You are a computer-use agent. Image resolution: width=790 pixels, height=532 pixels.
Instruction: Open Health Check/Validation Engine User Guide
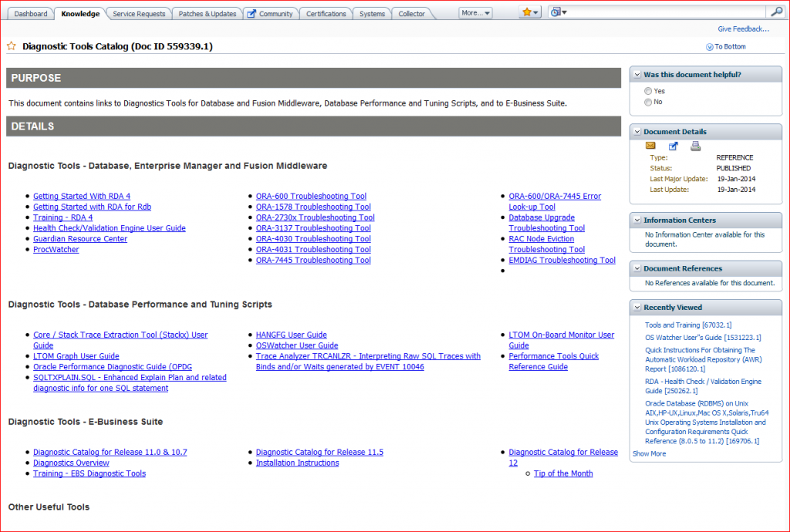point(110,228)
